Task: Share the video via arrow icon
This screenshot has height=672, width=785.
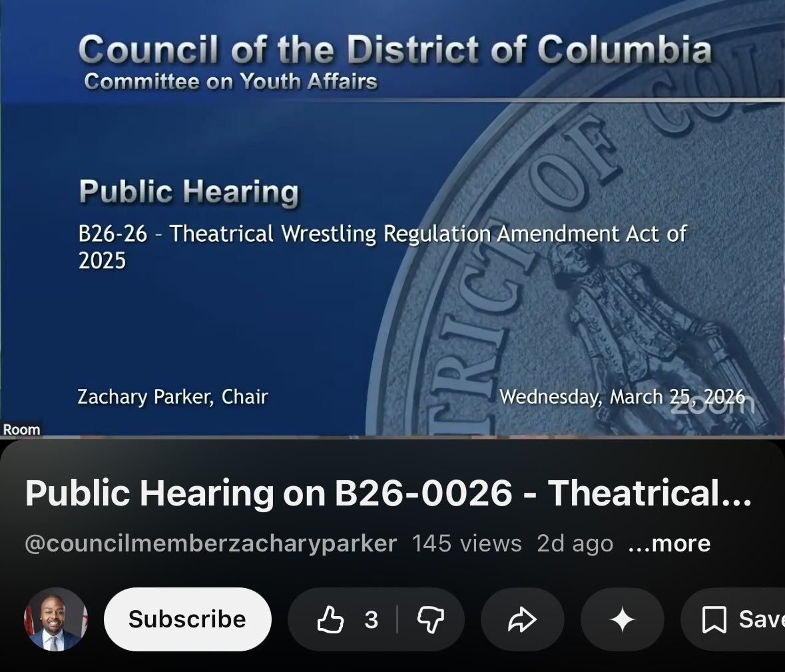Action: coord(522,619)
